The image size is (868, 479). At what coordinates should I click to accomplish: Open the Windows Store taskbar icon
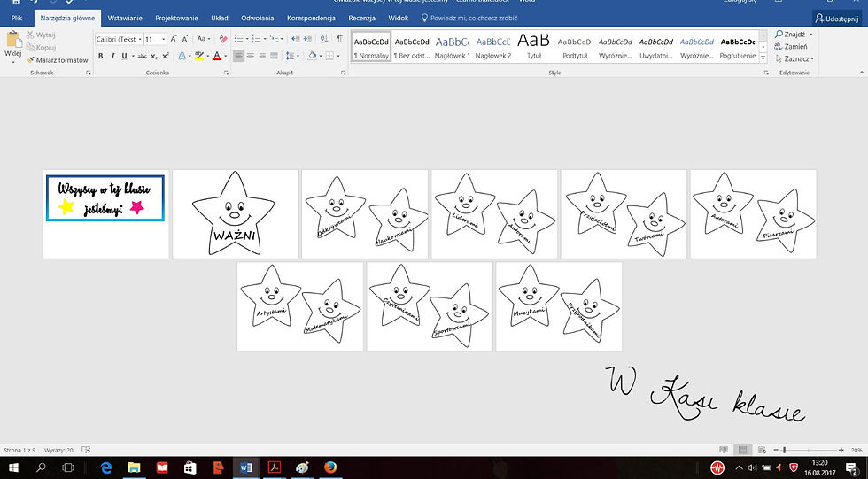click(x=190, y=468)
